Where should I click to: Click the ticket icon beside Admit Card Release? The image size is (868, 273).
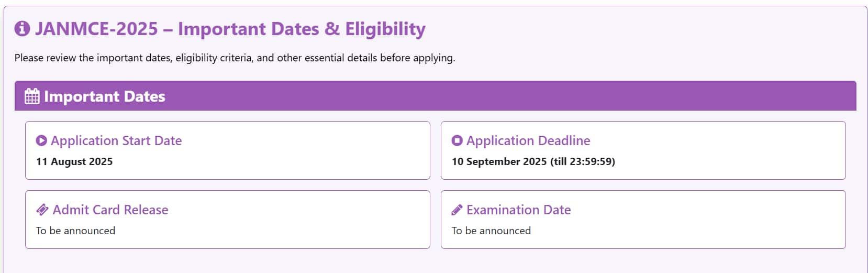tap(42, 210)
